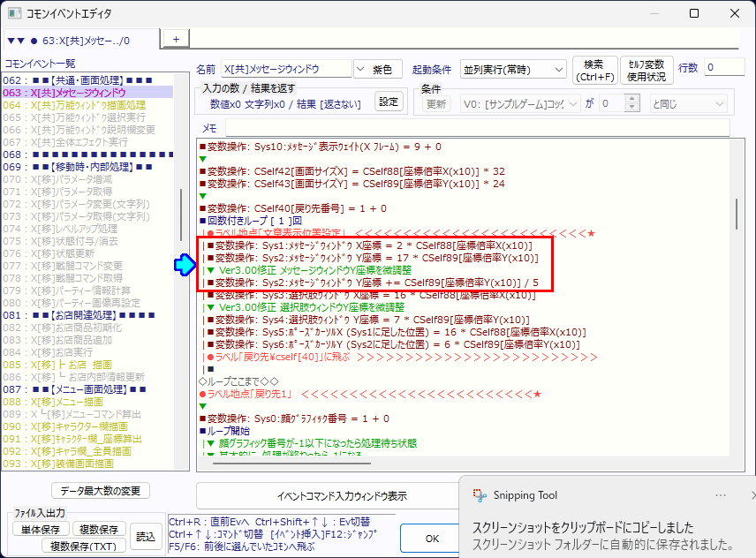Viewport: 756px width, 558px height.
Task: Open the と同じ comparison dropdown
Action: (688, 103)
